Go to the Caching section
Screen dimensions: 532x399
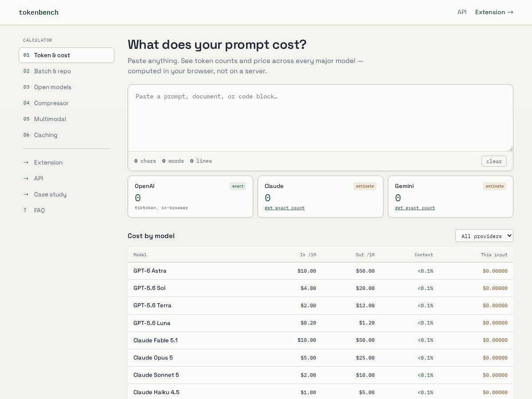point(66,135)
